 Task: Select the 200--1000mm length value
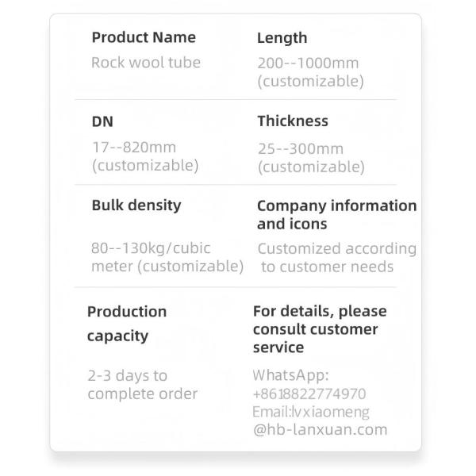308,63
